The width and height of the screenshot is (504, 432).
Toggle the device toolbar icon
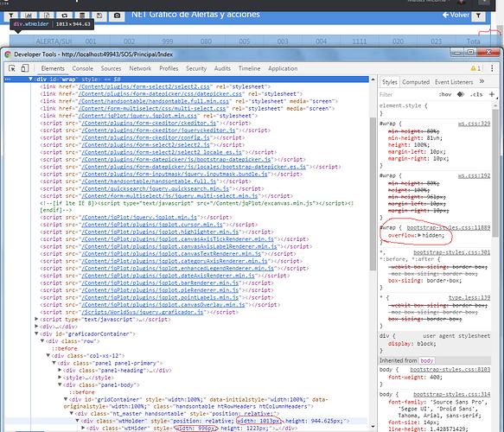click(24, 68)
